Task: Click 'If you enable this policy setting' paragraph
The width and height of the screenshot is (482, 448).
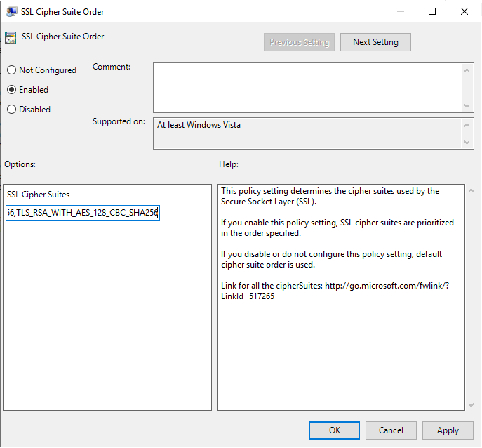Action: pyautogui.click(x=337, y=228)
